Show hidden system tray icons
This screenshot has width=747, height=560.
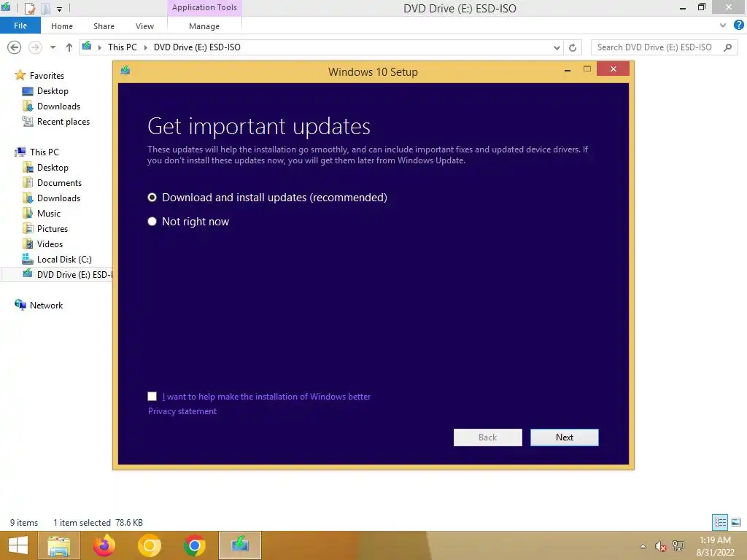tap(643, 546)
